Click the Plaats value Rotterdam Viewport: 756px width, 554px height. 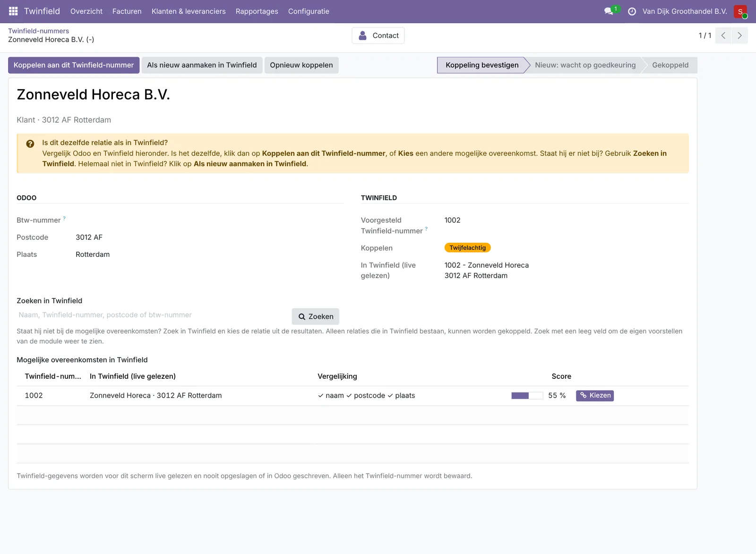(x=93, y=255)
